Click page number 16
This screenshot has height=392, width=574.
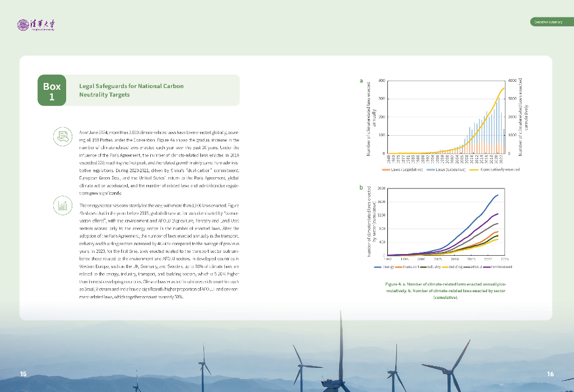click(550, 373)
